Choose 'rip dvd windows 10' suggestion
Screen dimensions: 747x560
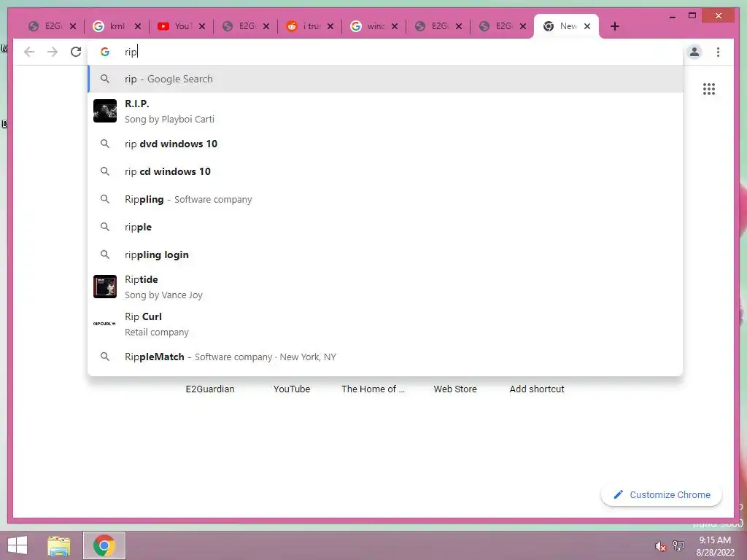385,144
